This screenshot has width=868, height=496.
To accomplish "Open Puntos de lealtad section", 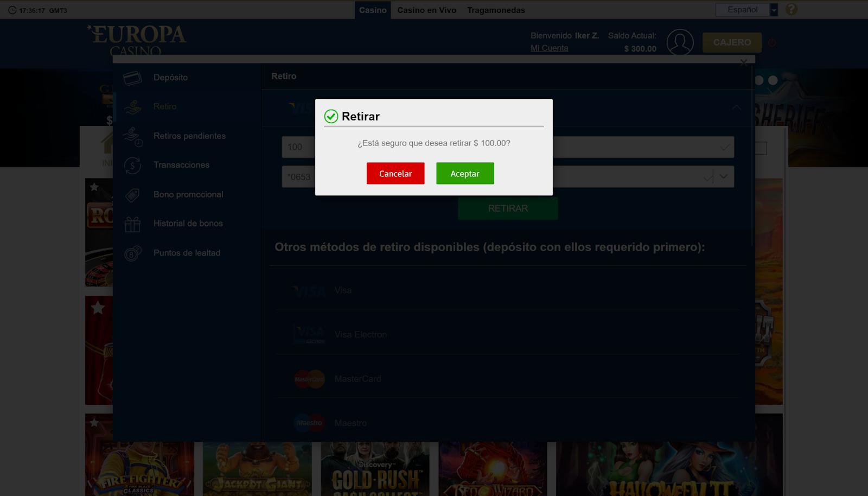I will point(187,253).
